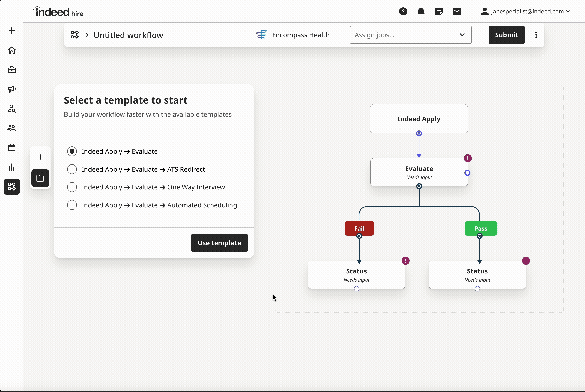Open the Assign jobs dropdown
Screen dimensions: 585x392
411,35
